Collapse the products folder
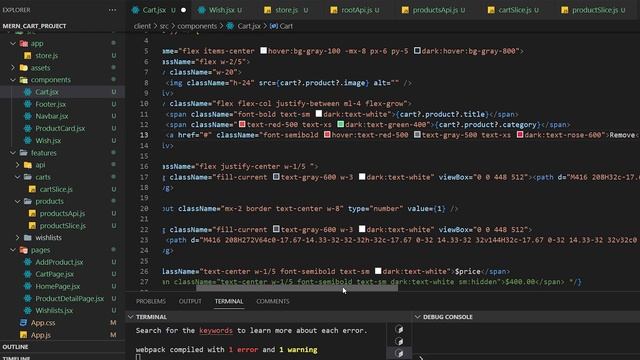Image resolution: width=640 pixels, height=360 pixels. [18, 201]
